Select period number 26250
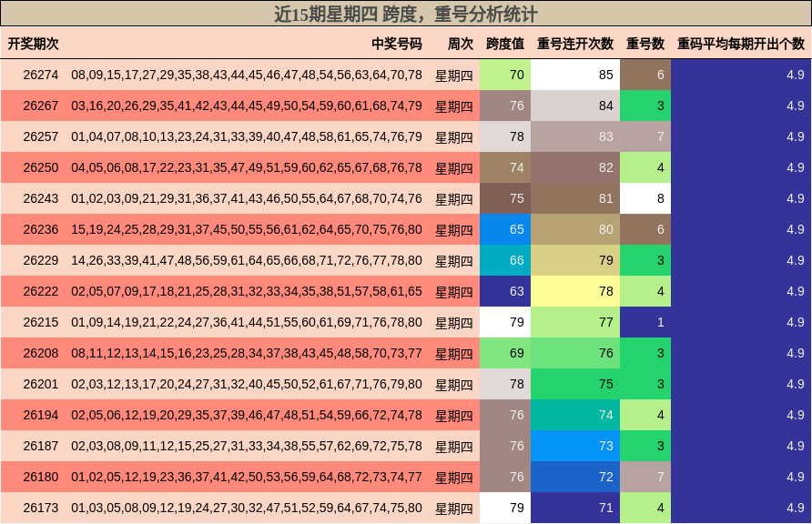 click(x=41, y=167)
